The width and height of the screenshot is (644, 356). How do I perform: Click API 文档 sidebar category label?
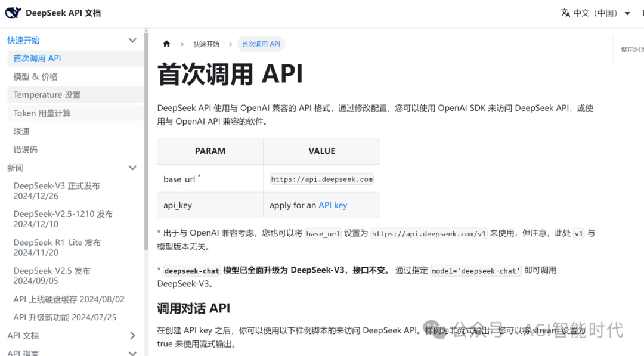pos(23,336)
